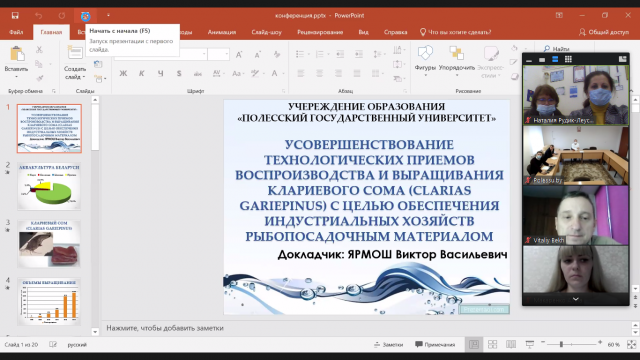Cut selection with scissors icon

39,49
